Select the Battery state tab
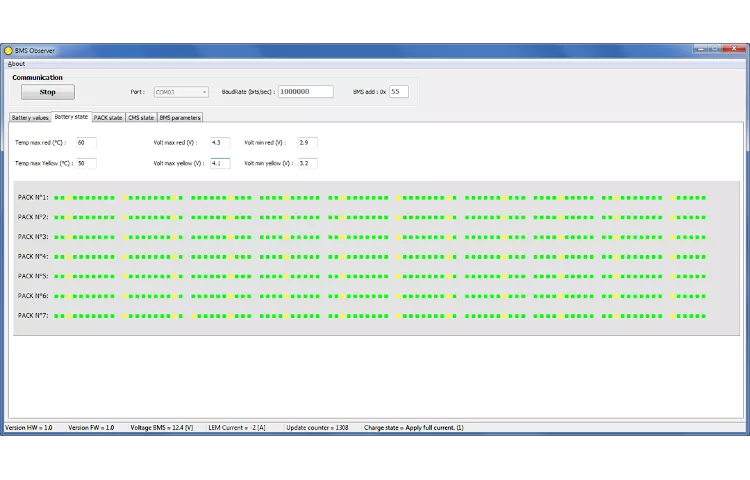This screenshot has height=480, width=750. point(71,117)
